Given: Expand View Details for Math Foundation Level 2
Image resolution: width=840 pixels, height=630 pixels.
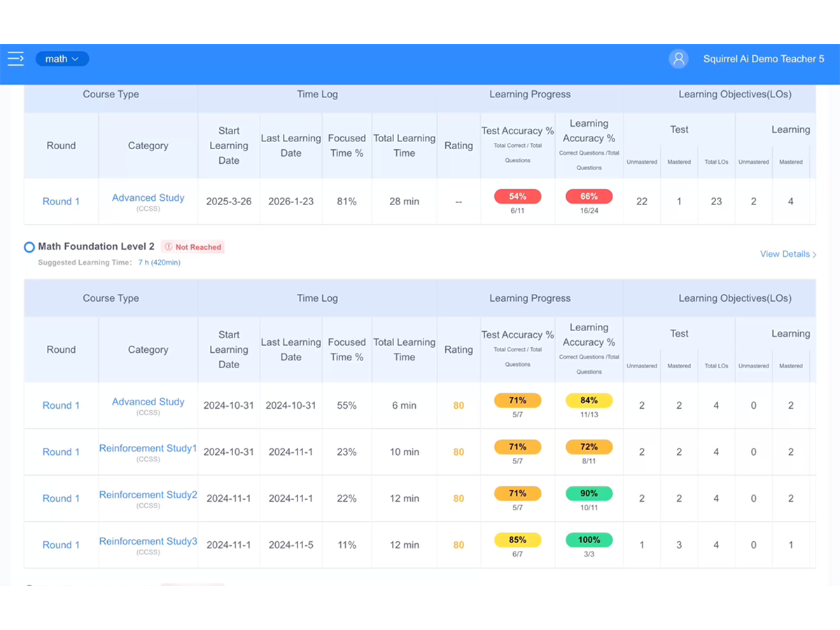Looking at the screenshot, I should 788,254.
